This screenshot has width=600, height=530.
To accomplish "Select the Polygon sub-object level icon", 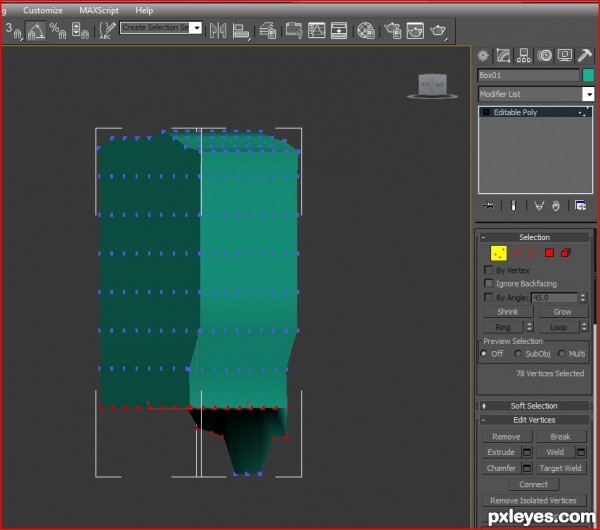I will (549, 253).
